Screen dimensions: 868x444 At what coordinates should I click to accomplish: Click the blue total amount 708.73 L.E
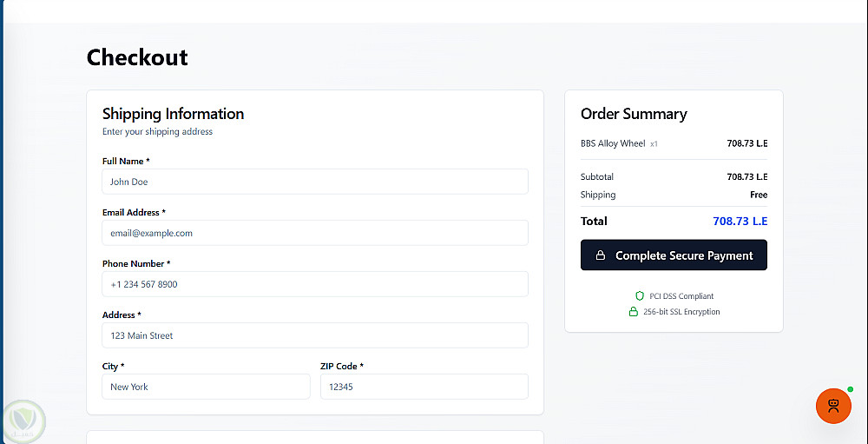click(740, 221)
